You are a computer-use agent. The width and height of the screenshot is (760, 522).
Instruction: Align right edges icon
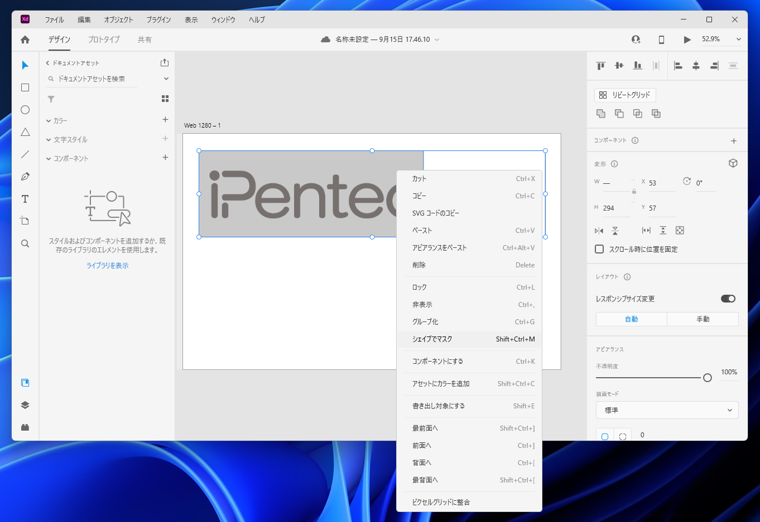click(714, 65)
